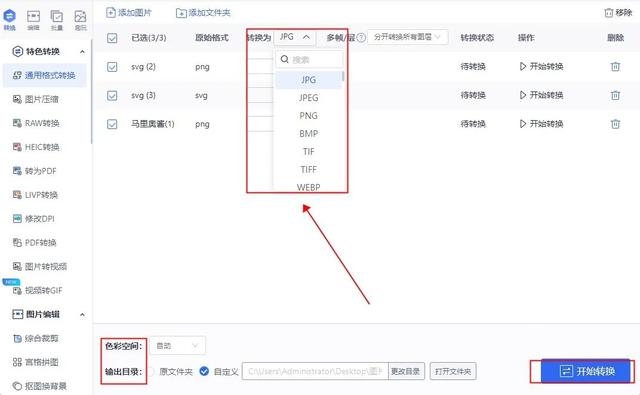This screenshot has height=395, width=640.
Task: Toggle checkbox for 马里奥酱(1) row
Action: pos(112,124)
